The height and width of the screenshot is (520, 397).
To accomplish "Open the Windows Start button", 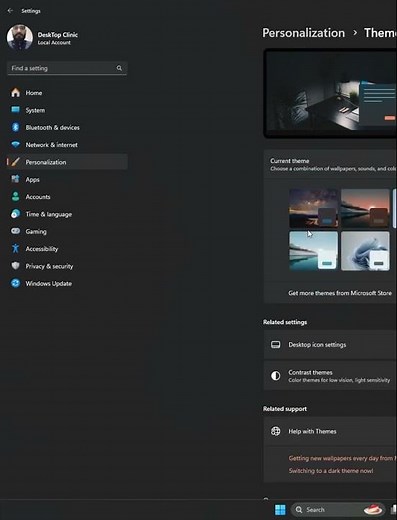I will point(280,509).
